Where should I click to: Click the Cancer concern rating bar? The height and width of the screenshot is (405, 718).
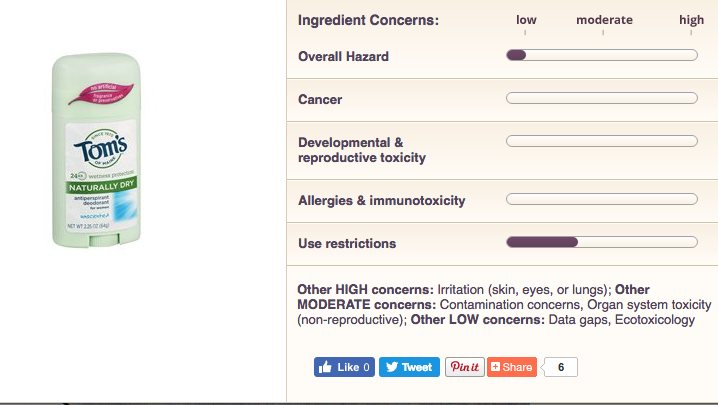(x=602, y=98)
